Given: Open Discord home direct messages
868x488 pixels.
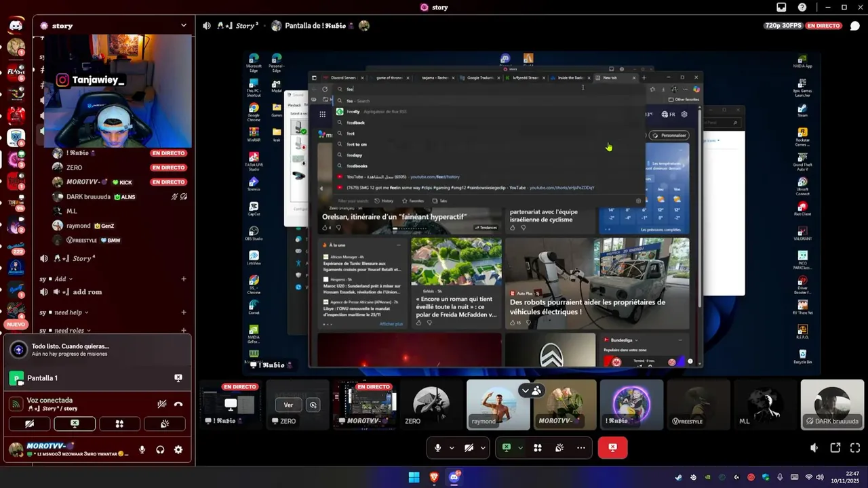Looking at the screenshot, I should tap(16, 26).
